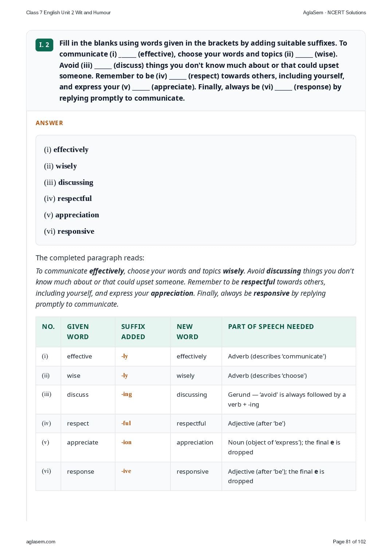This screenshot has width=392, height=555.
Task: Click answer (vi) responsive in the answer box
Action: pos(69,231)
